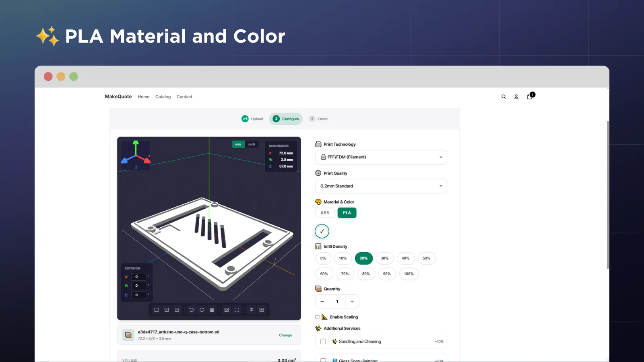This screenshot has width=644, height=362.
Task: Enable the Gloss Spray Painting service
Action: (323, 360)
